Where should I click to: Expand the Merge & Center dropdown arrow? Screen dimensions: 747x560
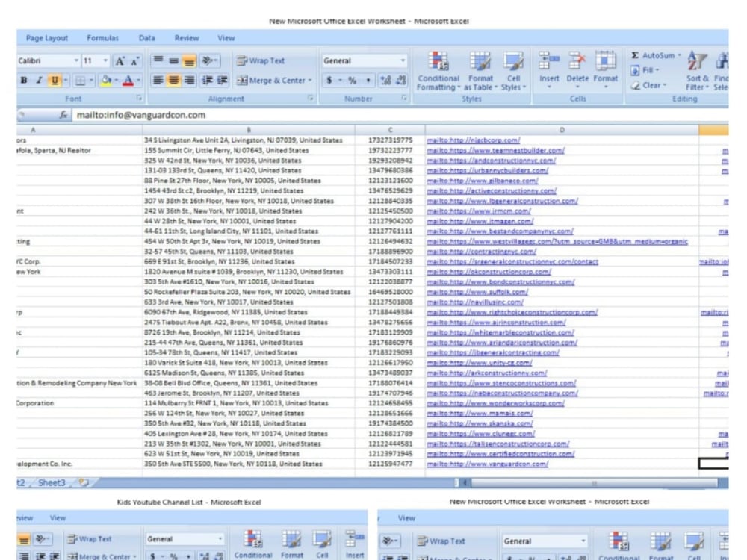(x=310, y=81)
